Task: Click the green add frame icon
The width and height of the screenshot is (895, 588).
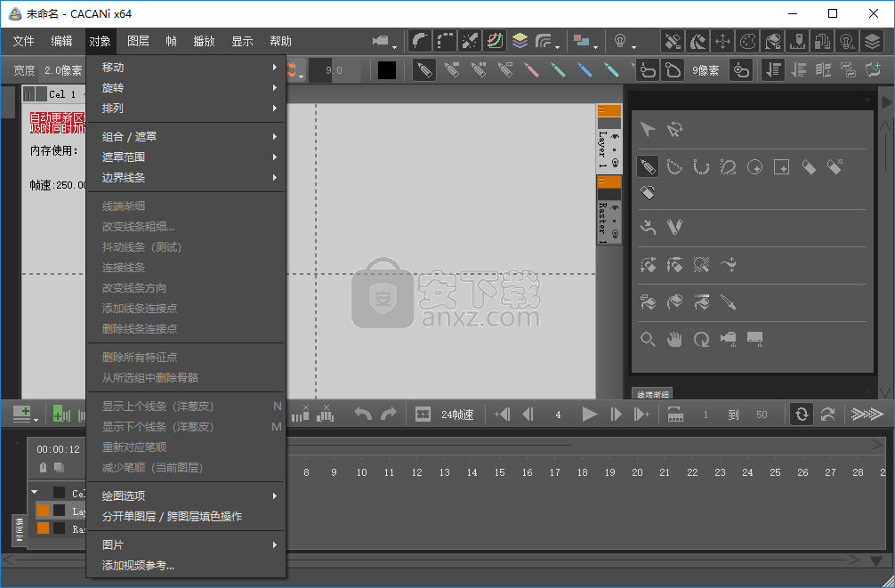Action: point(61,415)
